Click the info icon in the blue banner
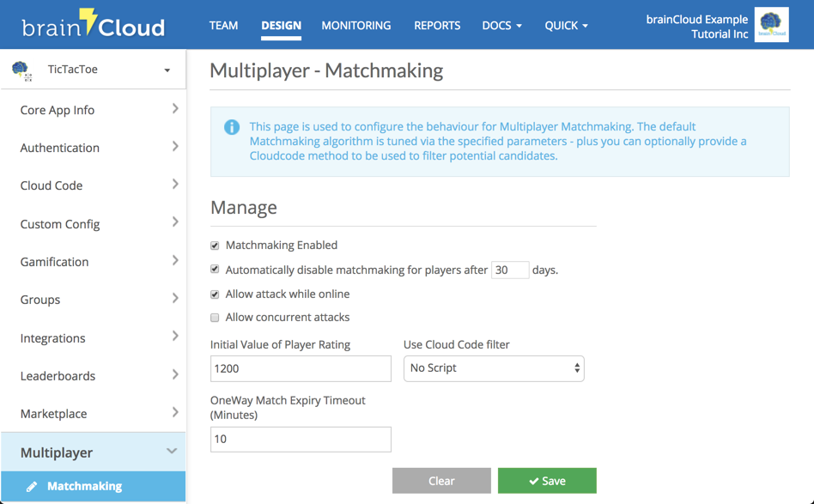Viewport: 814px width, 504px height. tap(230, 127)
